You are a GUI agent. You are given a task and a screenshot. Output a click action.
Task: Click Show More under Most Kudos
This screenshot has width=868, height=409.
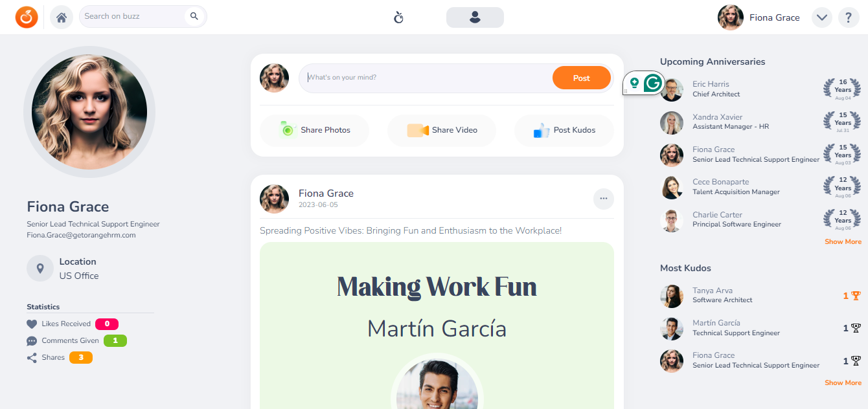coord(843,382)
